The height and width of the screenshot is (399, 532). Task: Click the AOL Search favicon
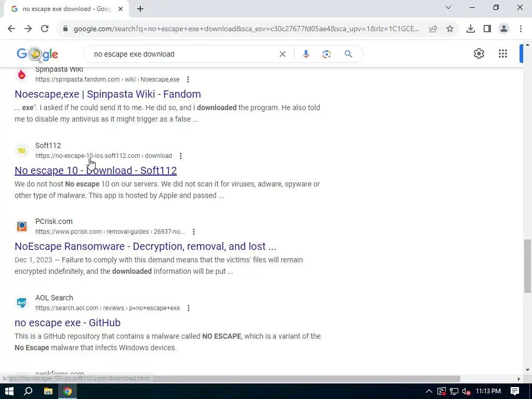click(22, 303)
